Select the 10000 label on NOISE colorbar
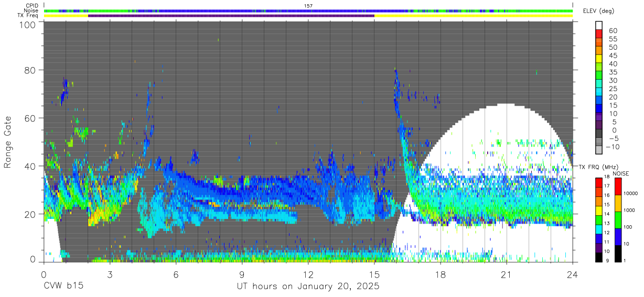Viewport: 644px width, 297px height. click(x=632, y=194)
